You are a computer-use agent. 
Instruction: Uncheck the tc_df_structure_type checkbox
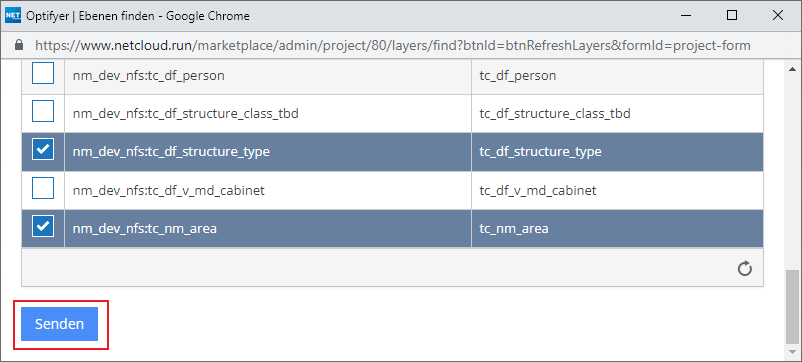coord(43,150)
